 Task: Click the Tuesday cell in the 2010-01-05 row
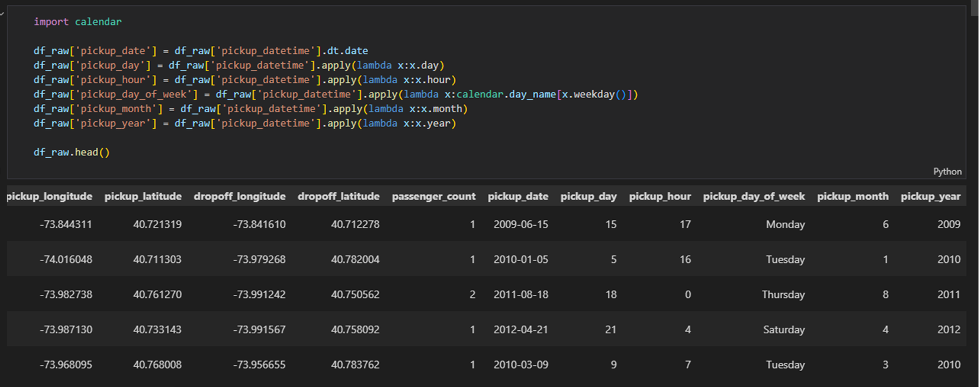click(785, 259)
